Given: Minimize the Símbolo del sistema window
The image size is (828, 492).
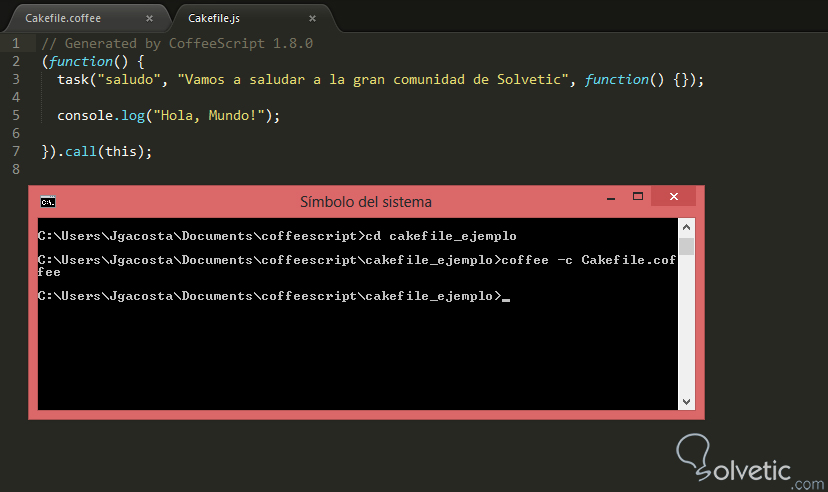Looking at the screenshot, I should (609, 196).
